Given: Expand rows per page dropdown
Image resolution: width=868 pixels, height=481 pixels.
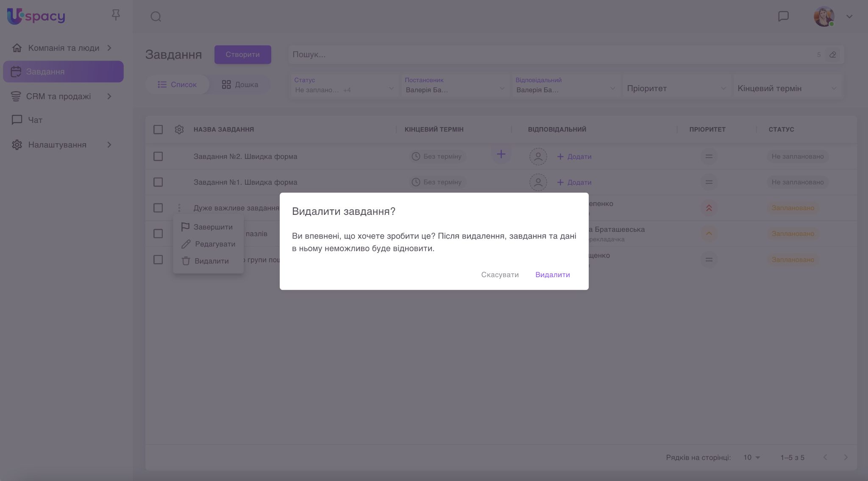Looking at the screenshot, I should click(x=752, y=457).
